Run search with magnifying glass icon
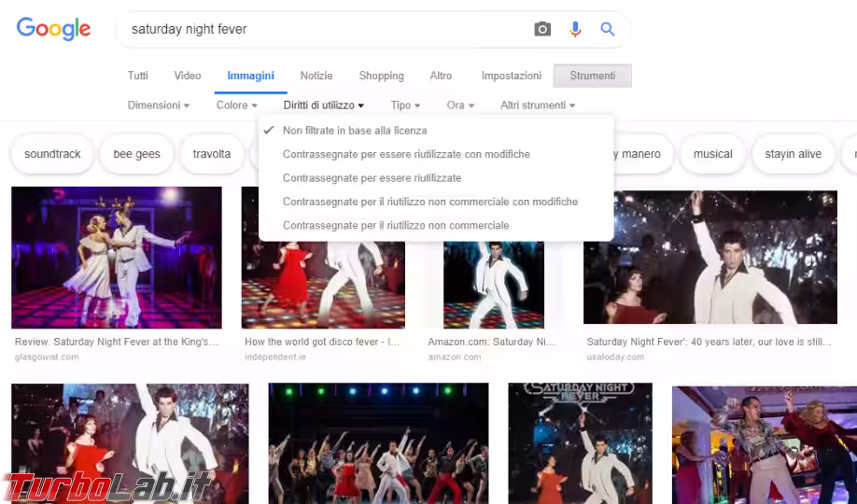Viewport: 857px width, 504px height. pos(608,29)
